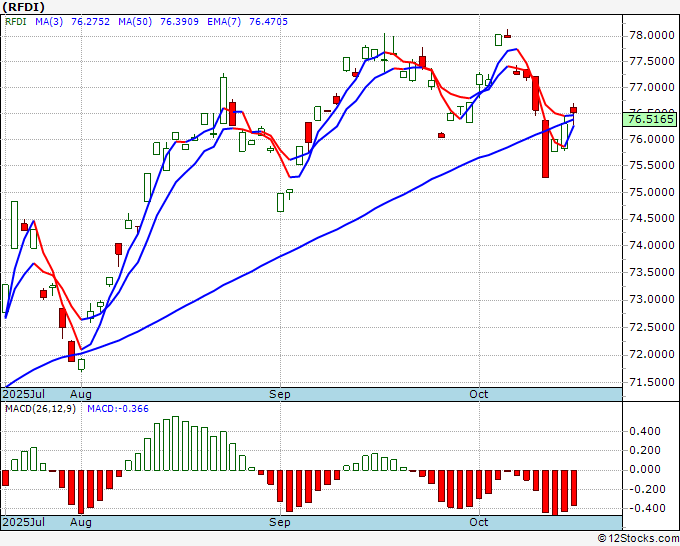680x546 pixels.
Task: Click the last red MACD histogram bar
Action: [574, 488]
